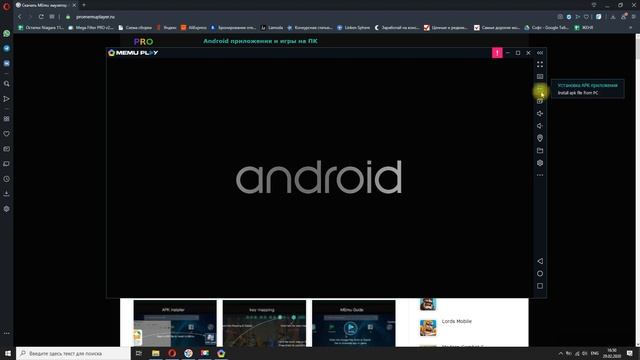
Task: Click Android home circle button in MEmu
Action: point(540,273)
